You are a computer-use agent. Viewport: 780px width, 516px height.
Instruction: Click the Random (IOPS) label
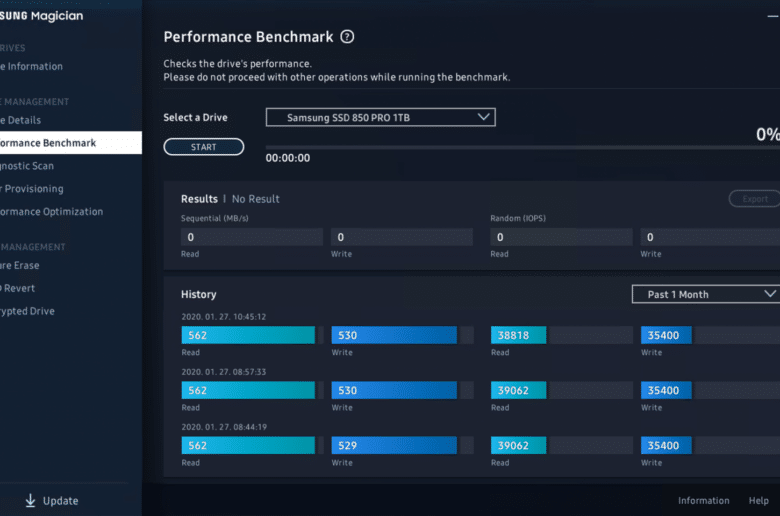tap(518, 218)
